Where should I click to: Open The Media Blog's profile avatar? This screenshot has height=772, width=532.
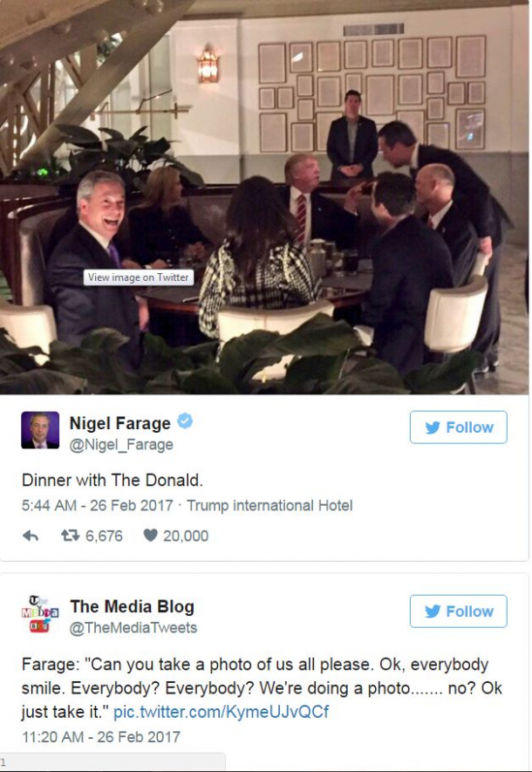click(x=40, y=614)
